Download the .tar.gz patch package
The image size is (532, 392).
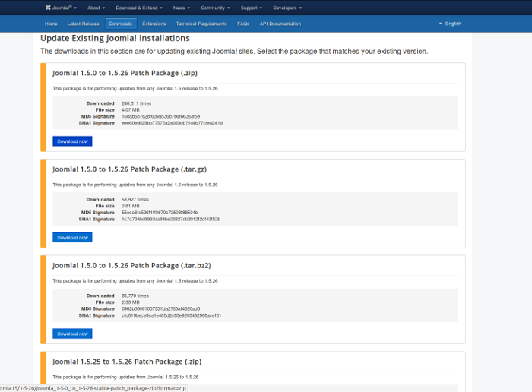[x=72, y=237]
